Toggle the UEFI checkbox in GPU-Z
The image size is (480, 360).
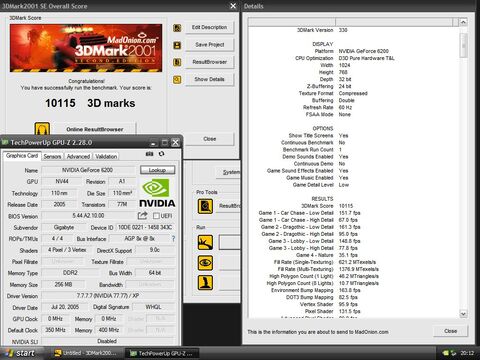156,216
